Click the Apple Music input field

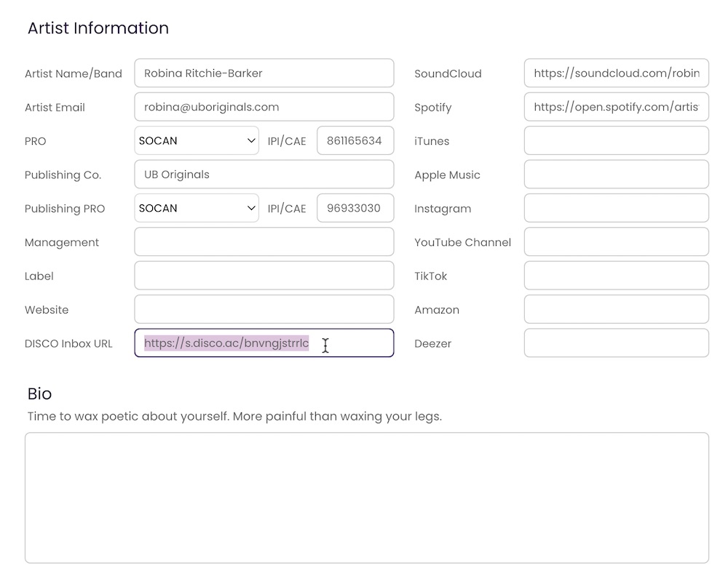(x=617, y=175)
